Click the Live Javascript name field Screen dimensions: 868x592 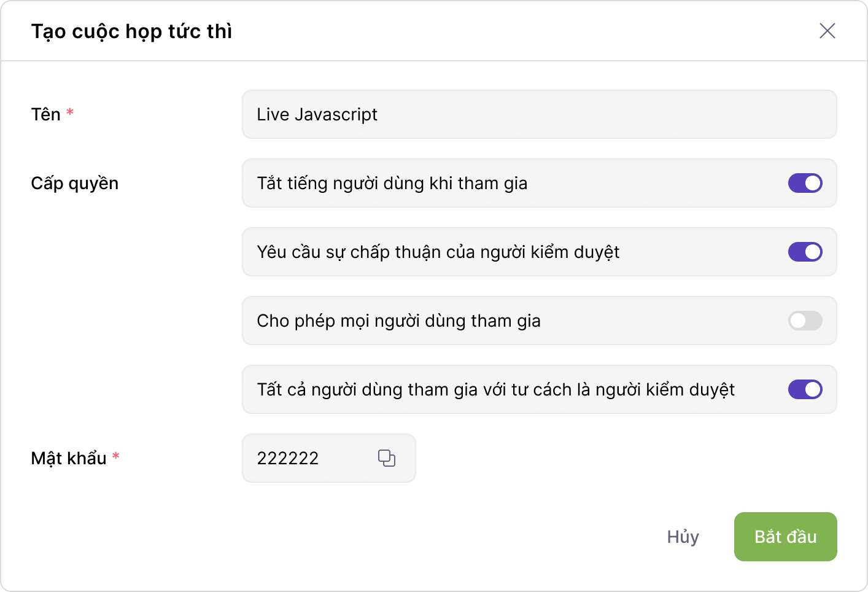tap(539, 115)
